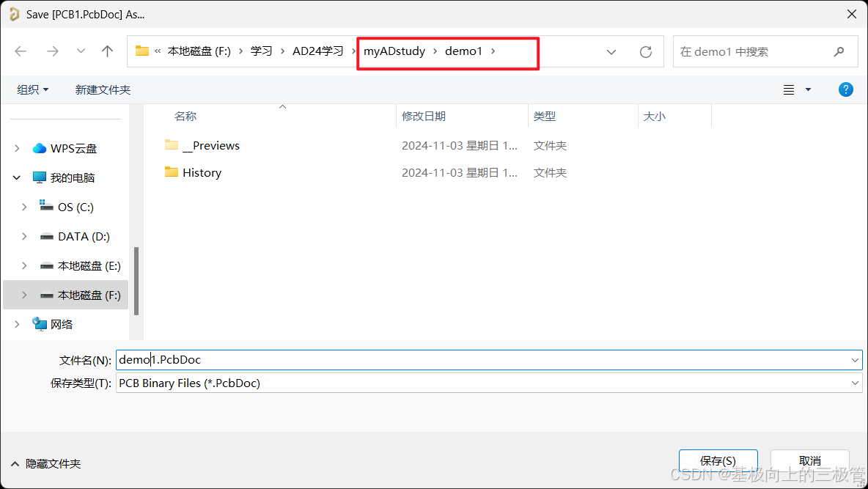Close the Save As dialog
This screenshot has width=868, height=489.
[852, 15]
